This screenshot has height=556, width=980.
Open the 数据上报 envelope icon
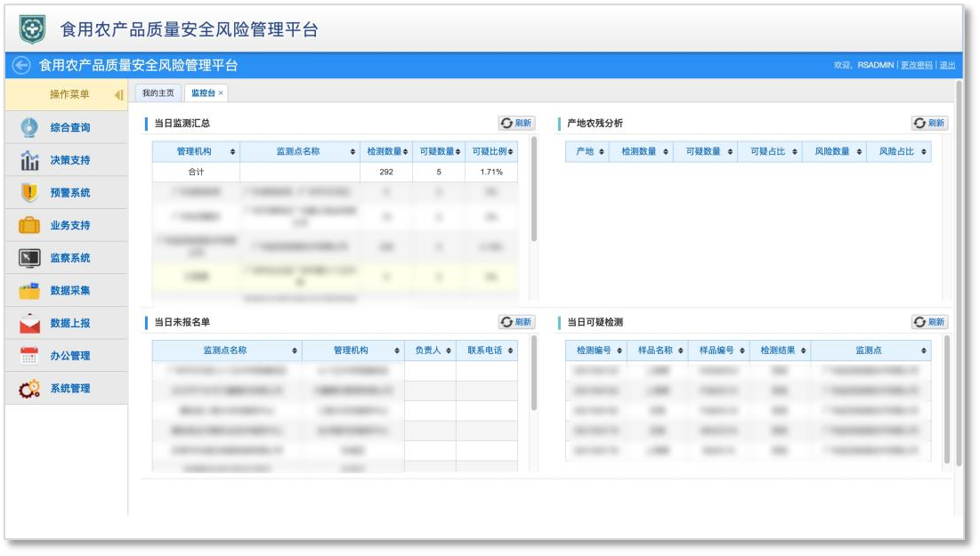coord(29,323)
